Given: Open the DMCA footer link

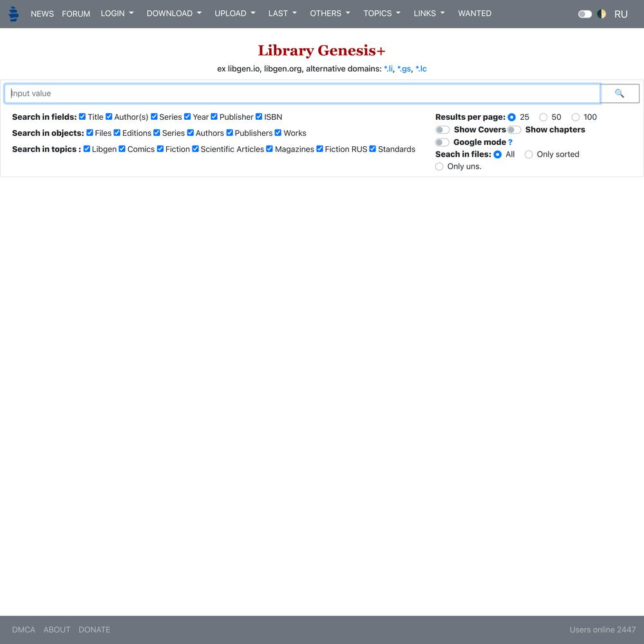Looking at the screenshot, I should pyautogui.click(x=23, y=630).
